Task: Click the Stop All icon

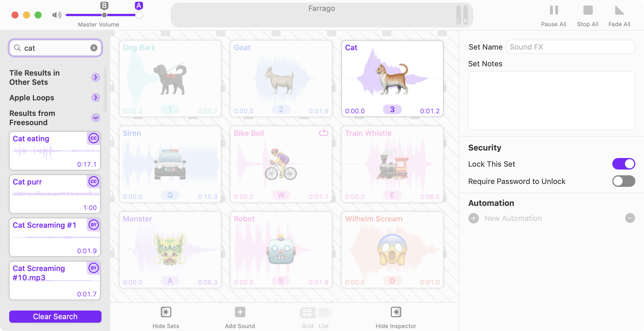Action: coord(588,10)
